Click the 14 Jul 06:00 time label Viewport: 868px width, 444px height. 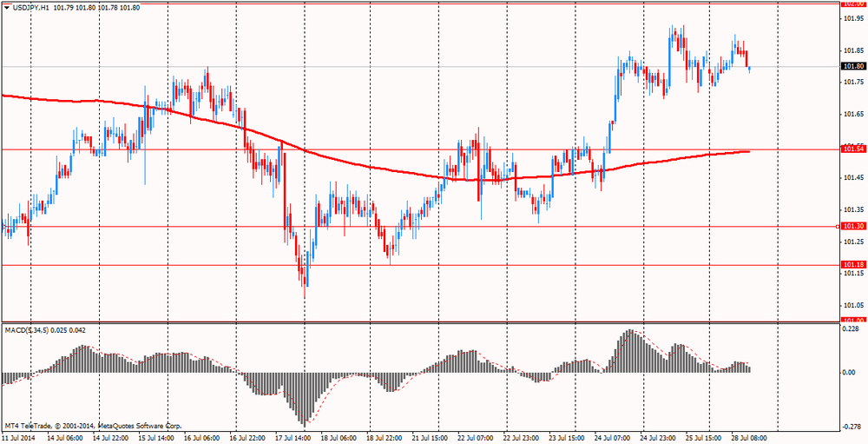coord(65,439)
